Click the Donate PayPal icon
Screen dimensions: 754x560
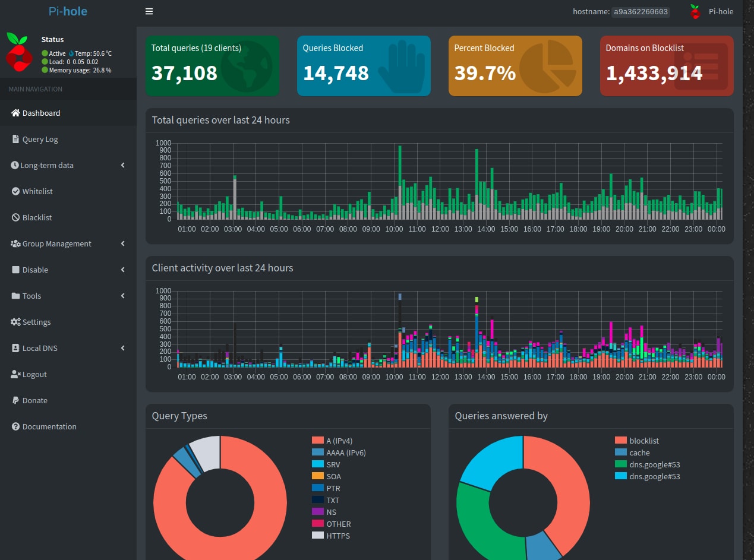click(15, 400)
